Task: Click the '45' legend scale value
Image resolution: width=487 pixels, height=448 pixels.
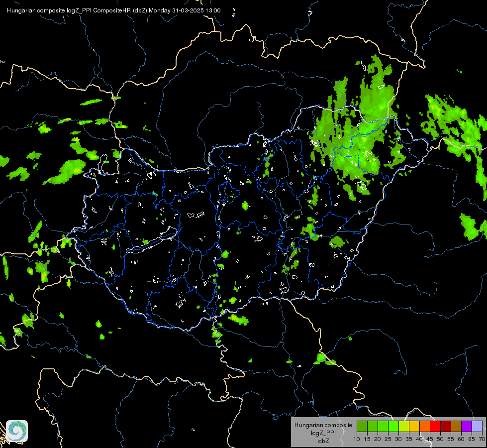Action: pos(430,439)
